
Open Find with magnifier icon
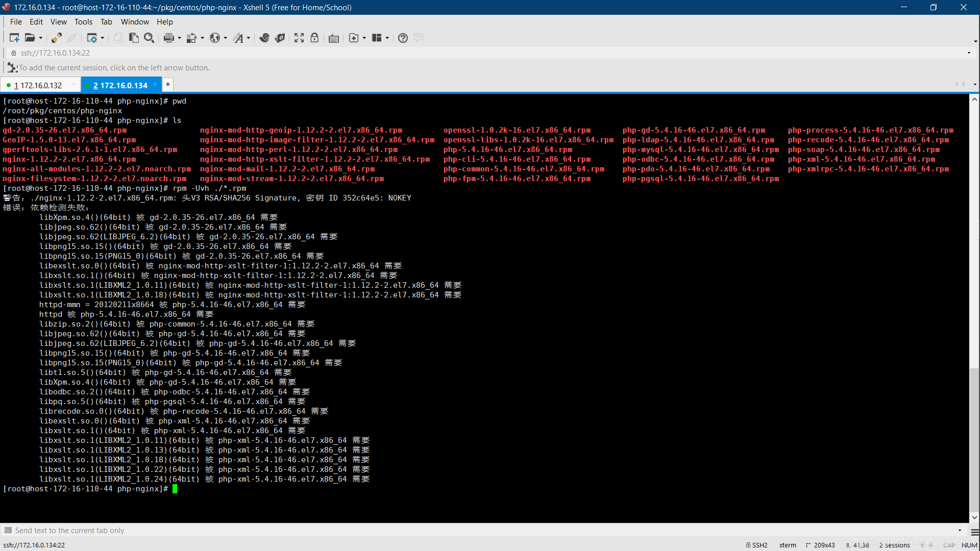(x=149, y=38)
